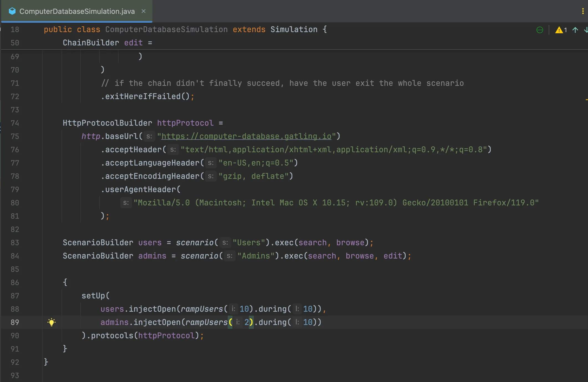Select the ComputerDatabaseSimulation.java editor tab

point(77,11)
